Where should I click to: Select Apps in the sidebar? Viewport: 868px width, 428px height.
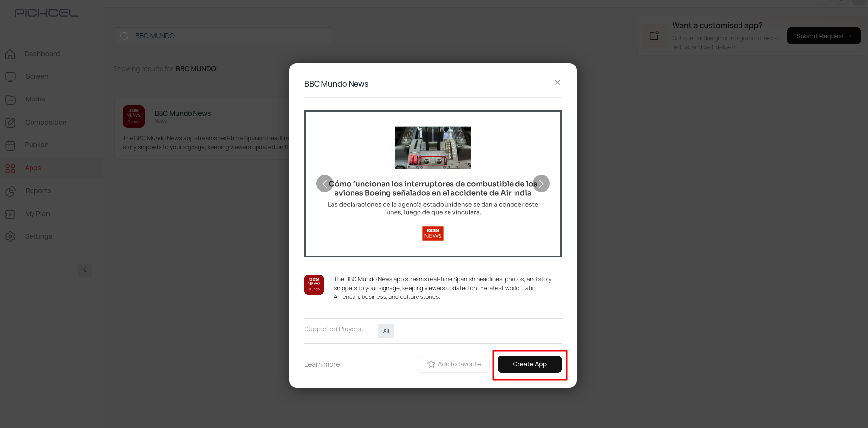[33, 168]
